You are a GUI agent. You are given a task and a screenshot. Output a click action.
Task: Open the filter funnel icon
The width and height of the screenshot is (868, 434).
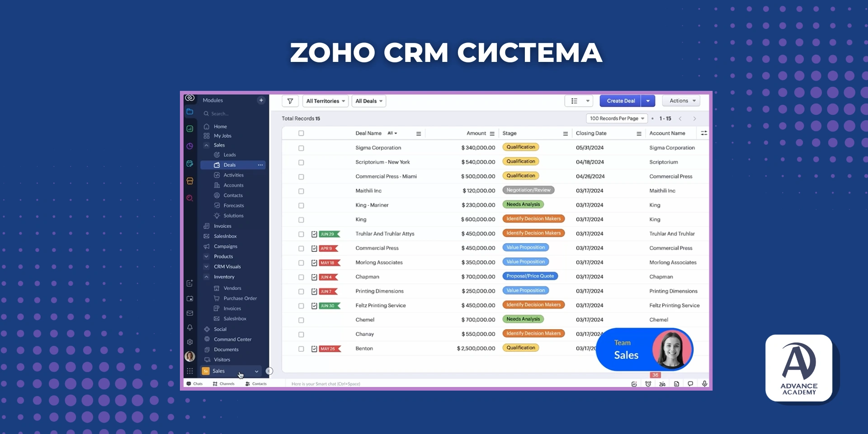(290, 101)
